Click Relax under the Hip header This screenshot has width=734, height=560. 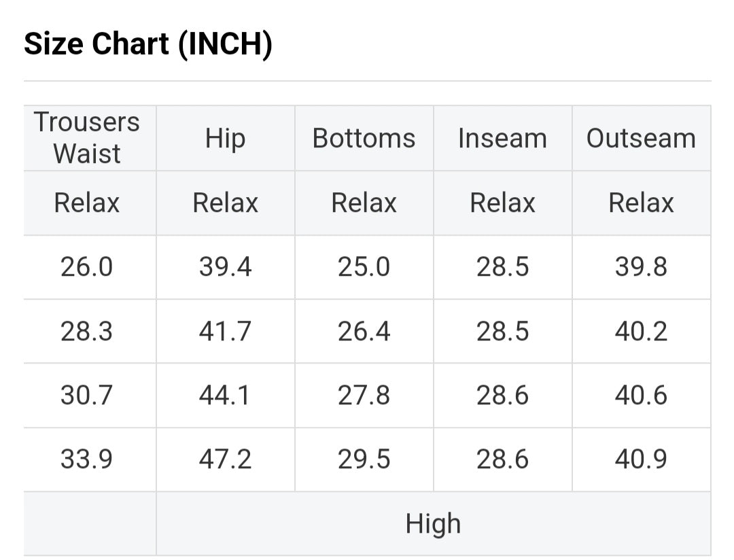(225, 203)
